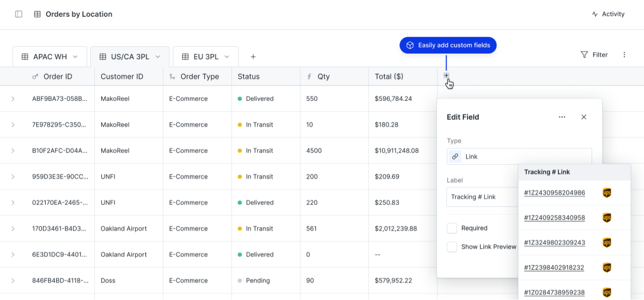Open tracking link #1Z2409258340958
Image resolution: width=644 pixels, height=300 pixels.
(x=554, y=218)
